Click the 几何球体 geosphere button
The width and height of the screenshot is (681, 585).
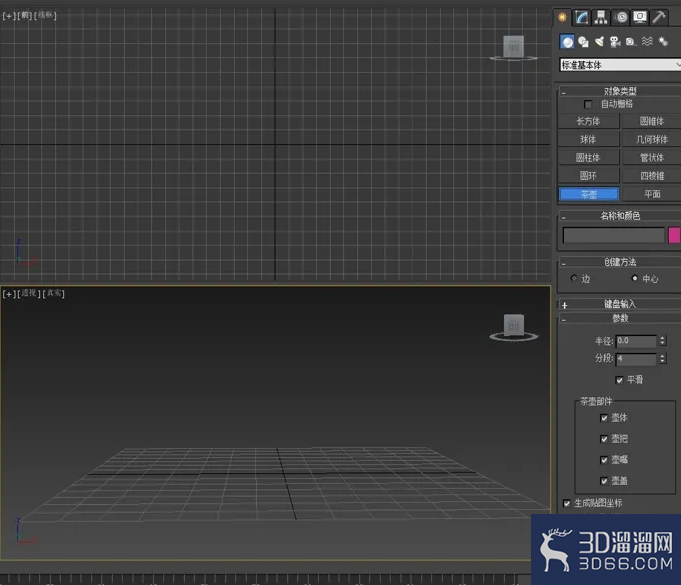coord(651,139)
